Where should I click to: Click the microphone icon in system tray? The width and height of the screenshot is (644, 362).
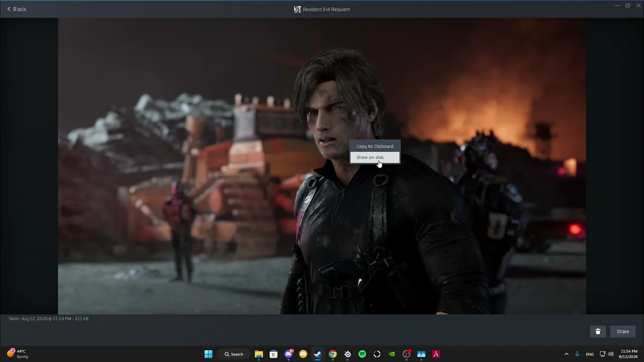[577, 354]
